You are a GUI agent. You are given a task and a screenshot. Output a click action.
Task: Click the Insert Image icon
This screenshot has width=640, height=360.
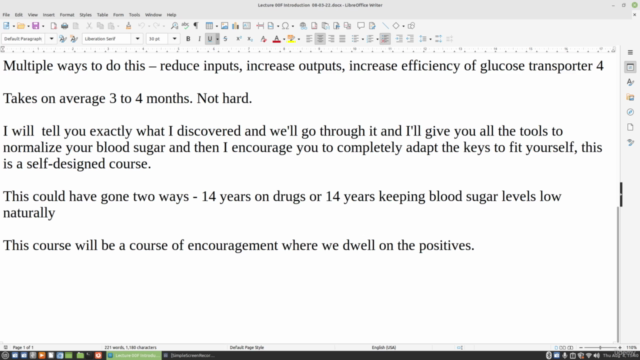tap(224, 26)
